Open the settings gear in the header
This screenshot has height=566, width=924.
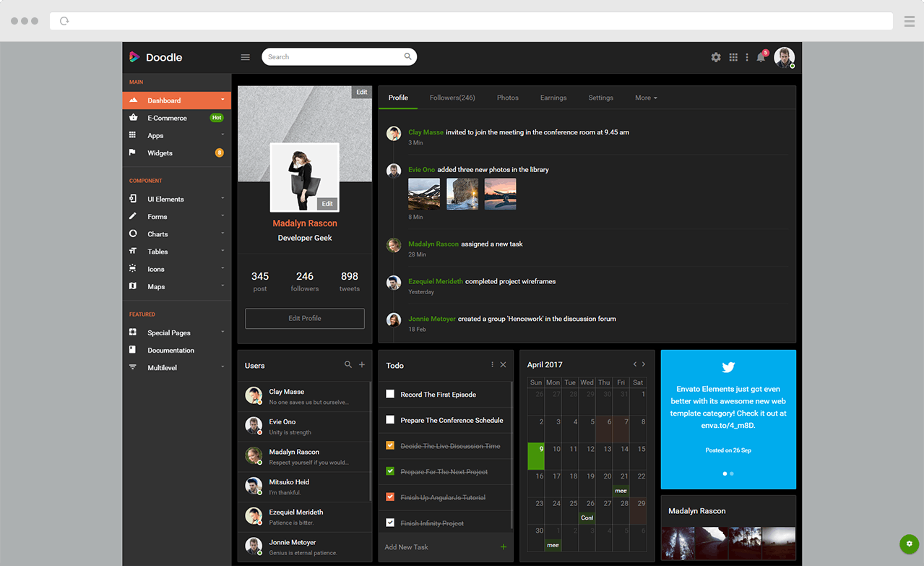coord(716,57)
